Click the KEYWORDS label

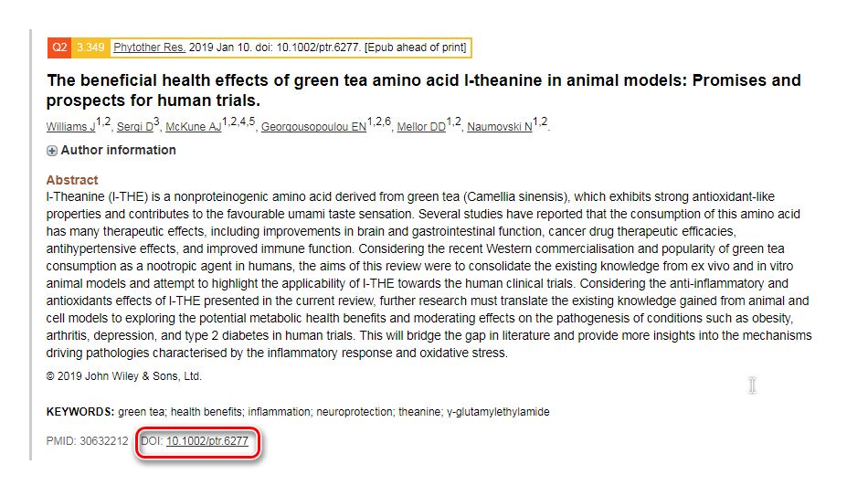click(80, 412)
